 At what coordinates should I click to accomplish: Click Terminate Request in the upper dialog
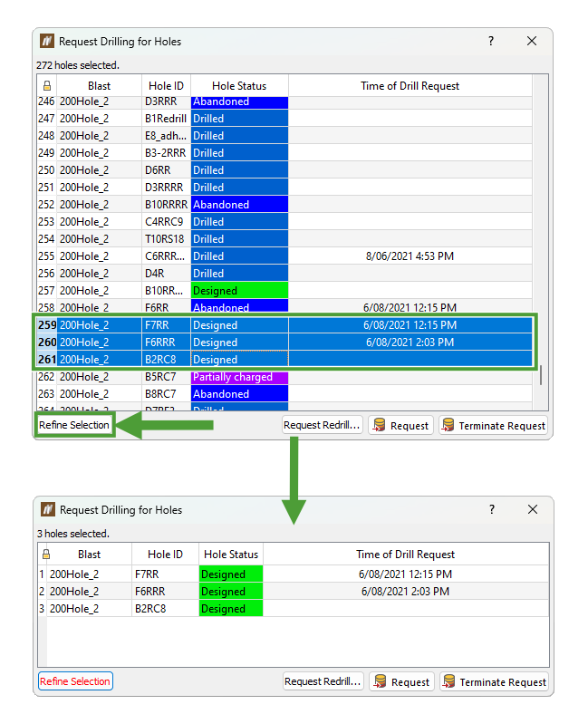[x=493, y=425]
